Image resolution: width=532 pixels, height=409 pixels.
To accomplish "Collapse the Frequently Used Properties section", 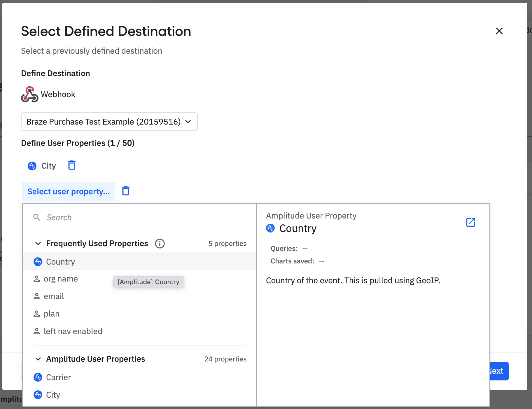I will click(38, 244).
